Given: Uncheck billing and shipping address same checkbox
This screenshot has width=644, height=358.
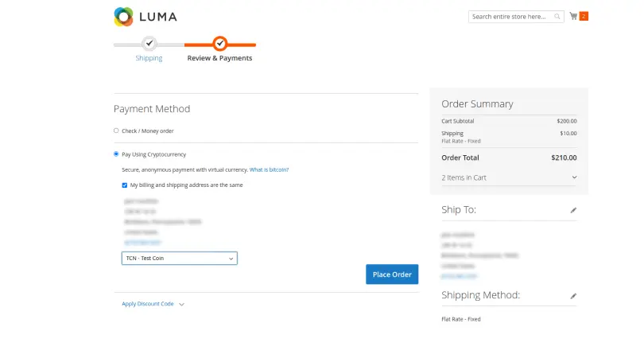Looking at the screenshot, I should click(125, 185).
